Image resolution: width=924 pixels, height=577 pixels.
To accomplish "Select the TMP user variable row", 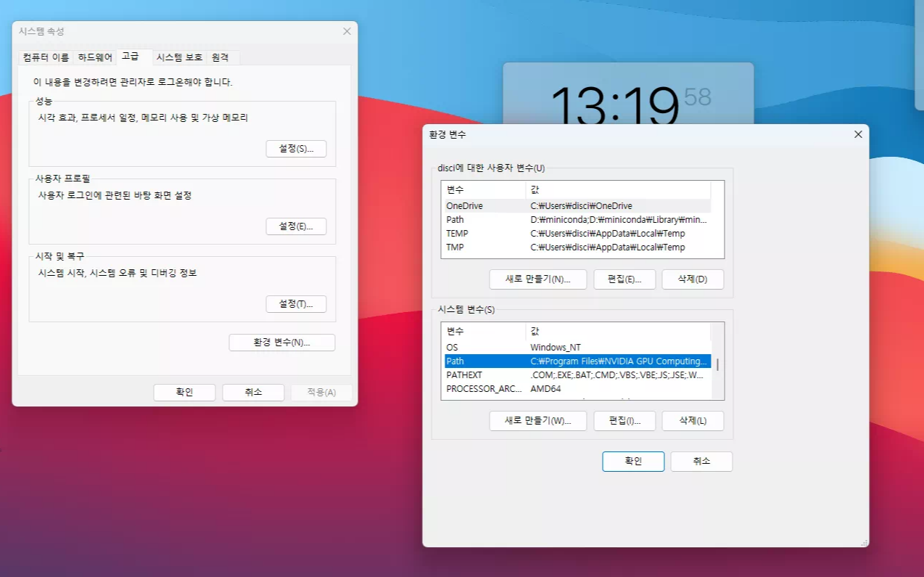I will [x=508, y=247].
